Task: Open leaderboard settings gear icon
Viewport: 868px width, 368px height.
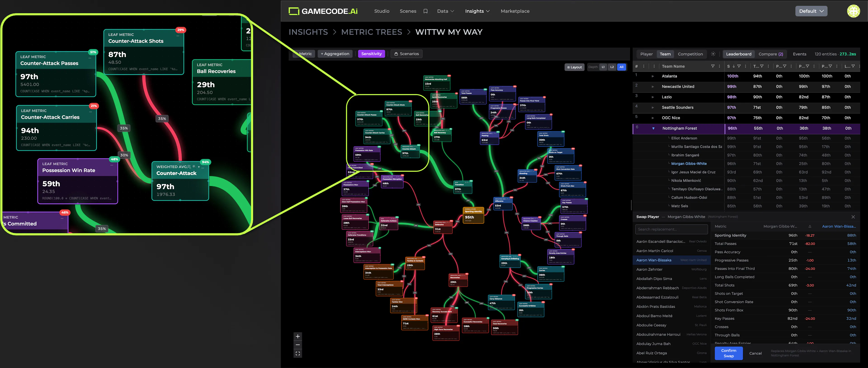Action: [x=713, y=54]
